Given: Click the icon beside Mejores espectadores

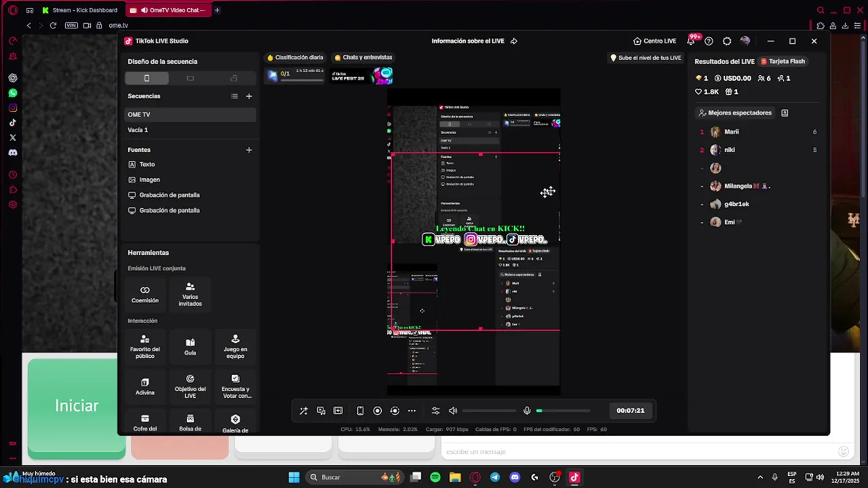Looking at the screenshot, I should pos(785,113).
